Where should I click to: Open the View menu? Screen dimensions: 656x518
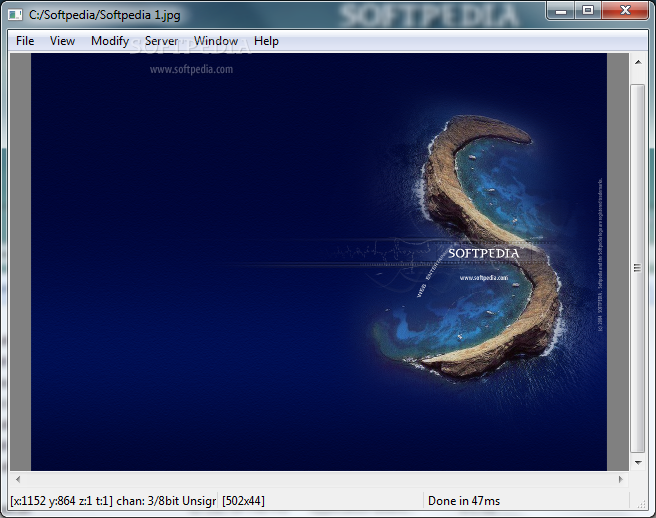coord(62,41)
